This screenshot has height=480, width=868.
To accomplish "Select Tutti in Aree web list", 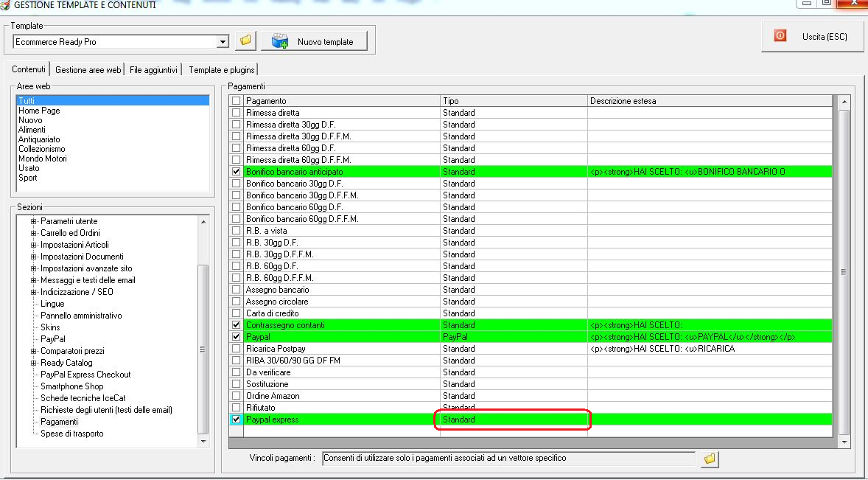I will (113, 101).
